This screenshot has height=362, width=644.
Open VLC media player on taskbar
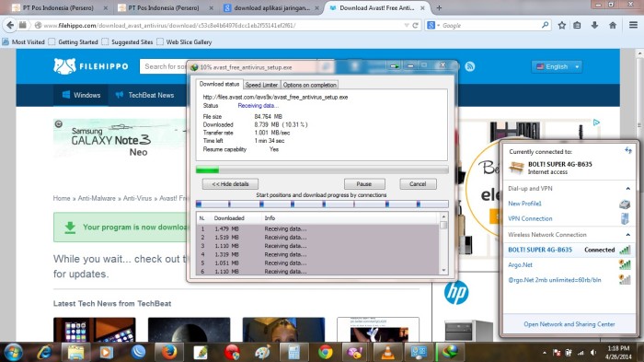tap(387, 353)
